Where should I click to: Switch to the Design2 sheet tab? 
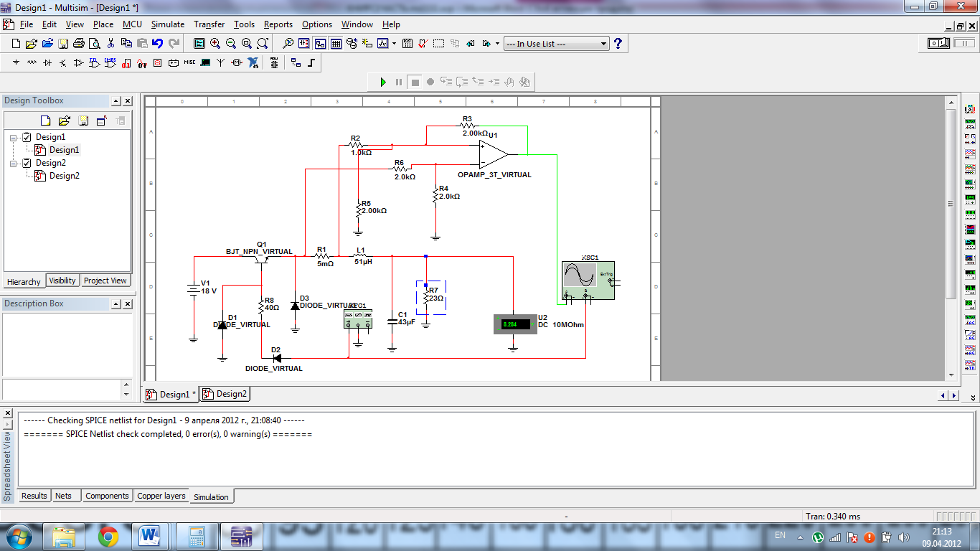[x=225, y=394]
